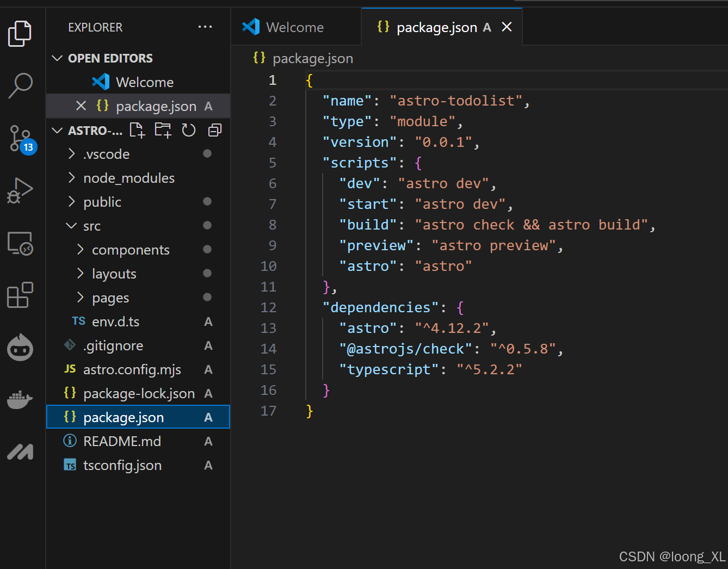Open the Extensions view

20,295
